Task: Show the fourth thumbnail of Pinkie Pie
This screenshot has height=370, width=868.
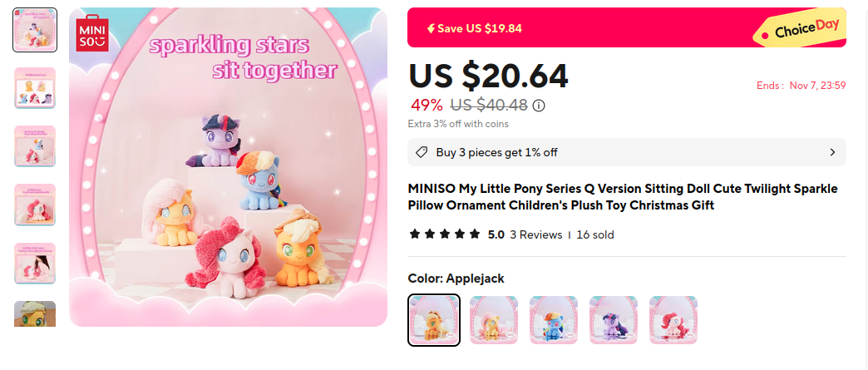Action: point(35,205)
